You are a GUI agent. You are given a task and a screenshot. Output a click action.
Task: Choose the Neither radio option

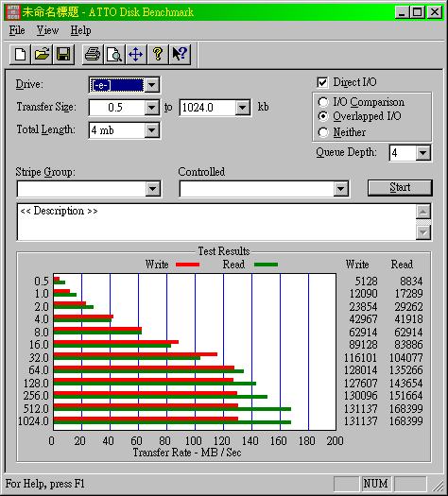323,132
